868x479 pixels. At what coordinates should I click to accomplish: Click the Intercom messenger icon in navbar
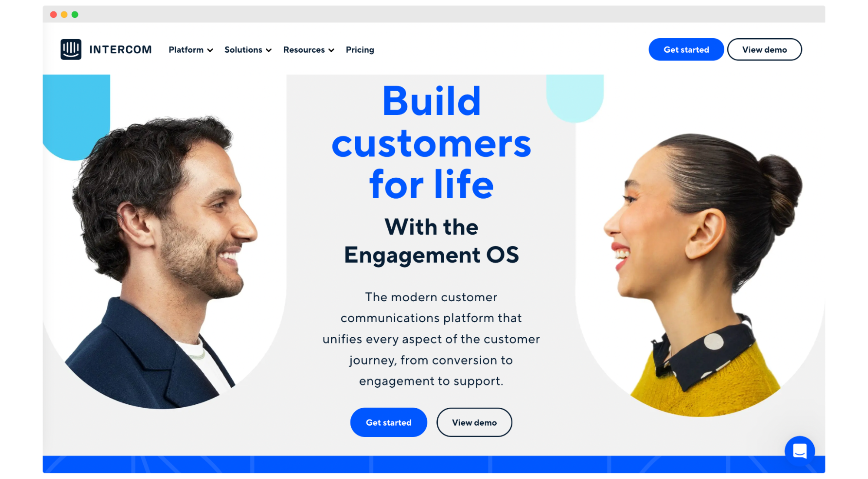70,49
